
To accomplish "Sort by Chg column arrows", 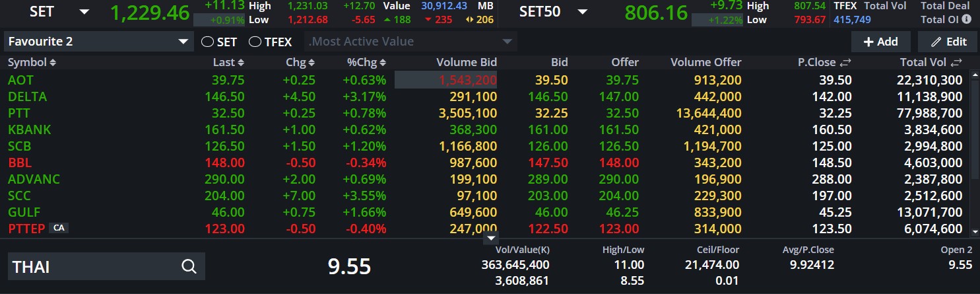I will 311,62.
